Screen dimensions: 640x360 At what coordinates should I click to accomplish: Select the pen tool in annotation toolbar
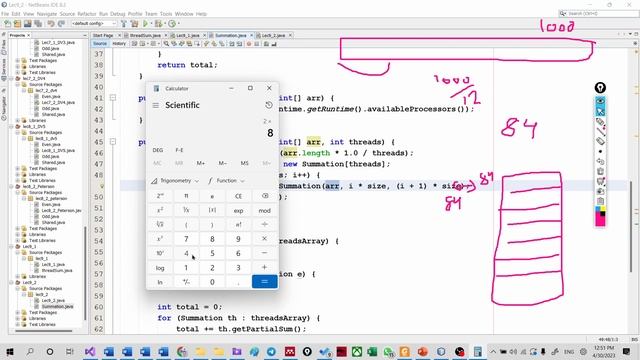click(600, 121)
